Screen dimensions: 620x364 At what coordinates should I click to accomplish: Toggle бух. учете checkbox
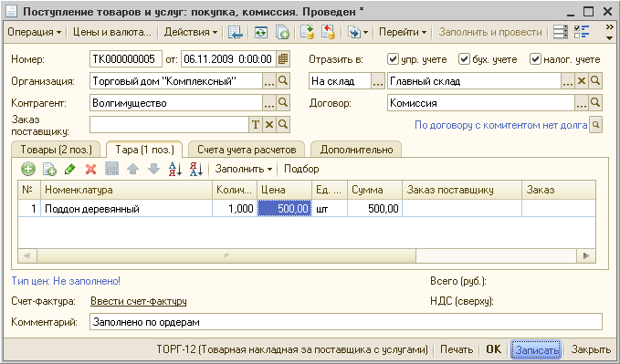pos(464,59)
